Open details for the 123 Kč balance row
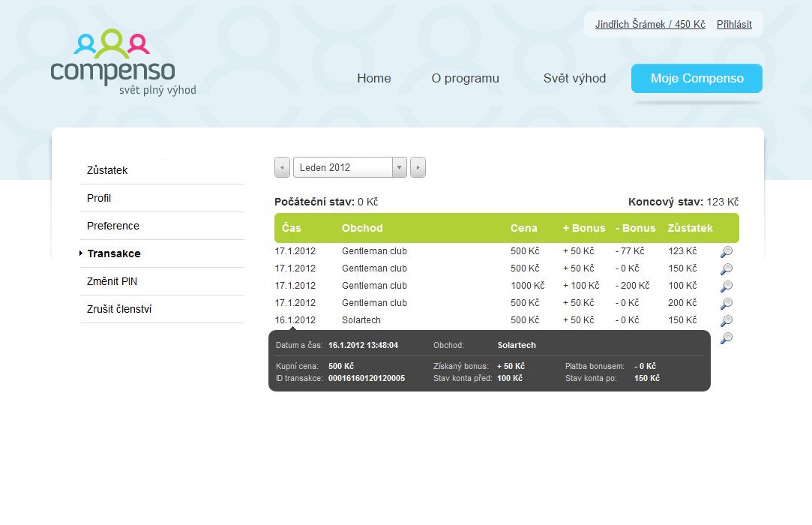This screenshot has width=812, height=525. tap(727, 252)
